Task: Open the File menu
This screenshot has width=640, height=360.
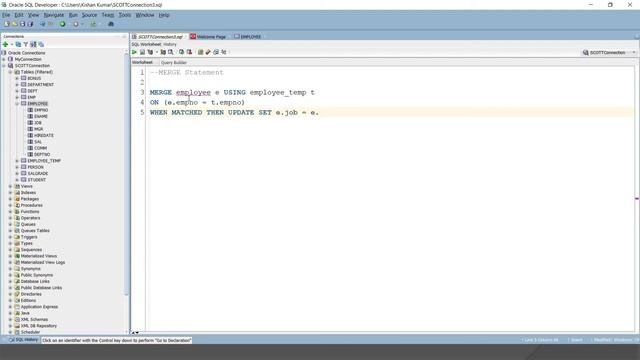Action: pyautogui.click(x=6, y=15)
